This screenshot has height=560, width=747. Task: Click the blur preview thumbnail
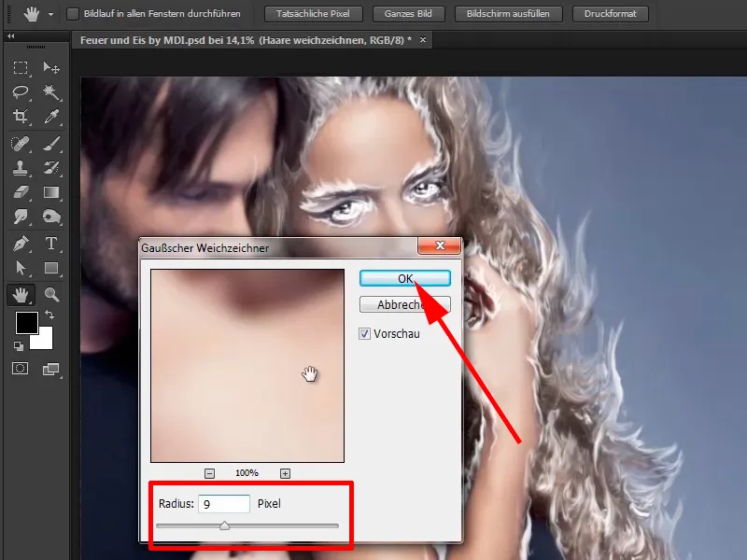[247, 366]
